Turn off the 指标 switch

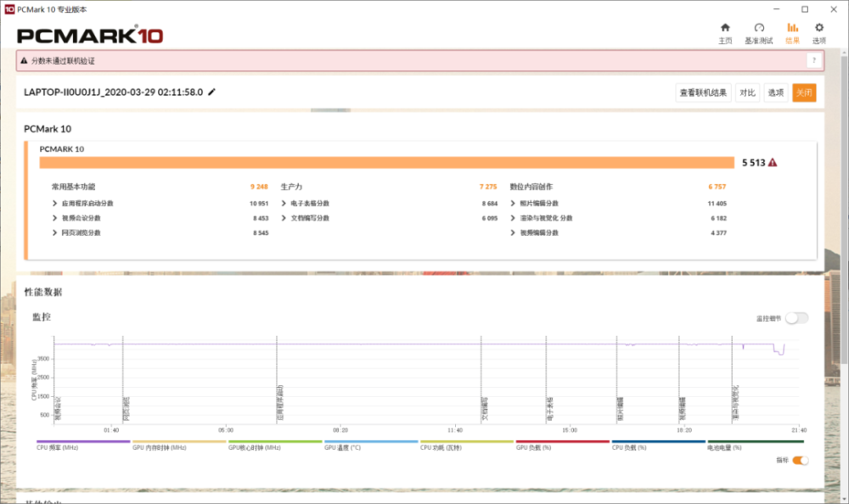coord(801,460)
